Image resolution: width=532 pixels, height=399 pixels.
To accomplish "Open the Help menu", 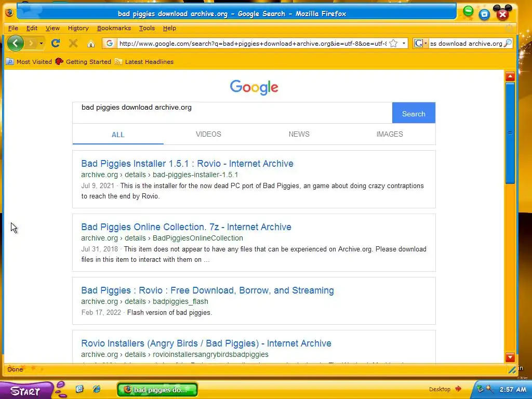I will [x=169, y=28].
